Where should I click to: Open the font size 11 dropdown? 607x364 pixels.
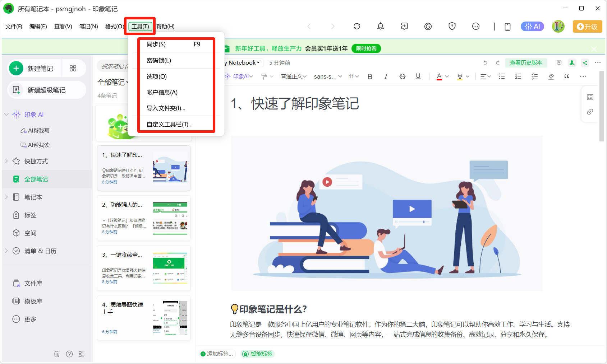[354, 76]
